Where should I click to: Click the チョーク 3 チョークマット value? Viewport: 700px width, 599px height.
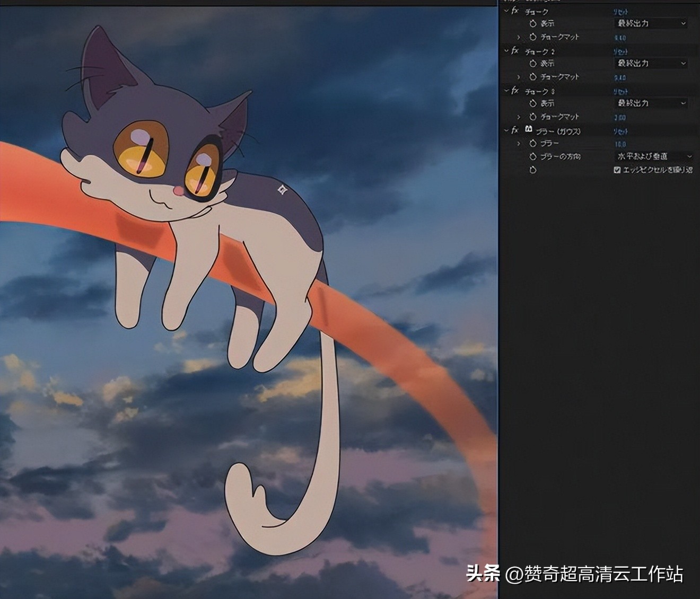620,117
